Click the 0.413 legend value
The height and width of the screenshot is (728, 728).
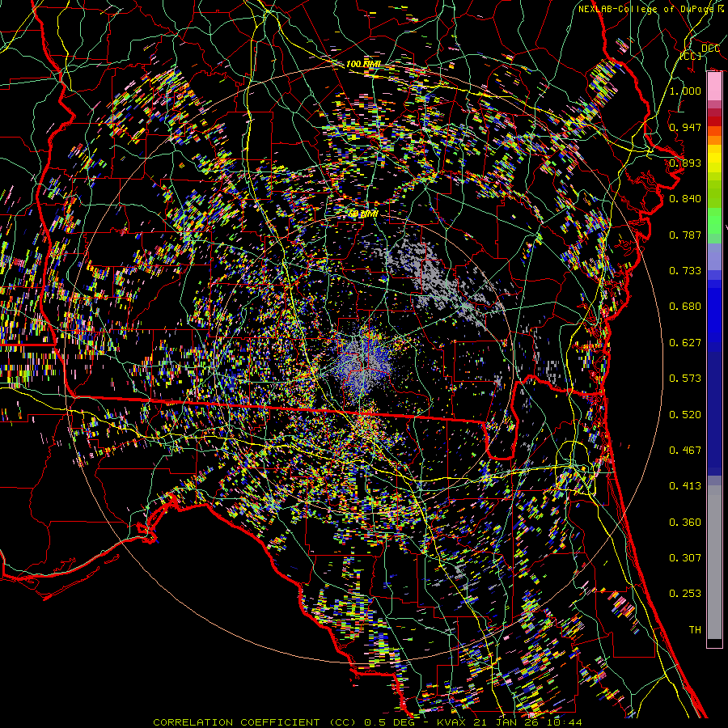tap(685, 486)
